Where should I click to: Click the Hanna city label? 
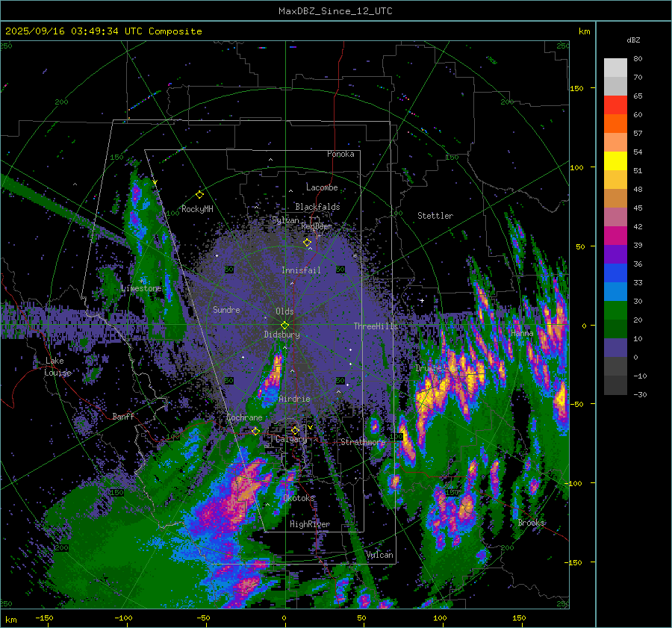click(522, 333)
